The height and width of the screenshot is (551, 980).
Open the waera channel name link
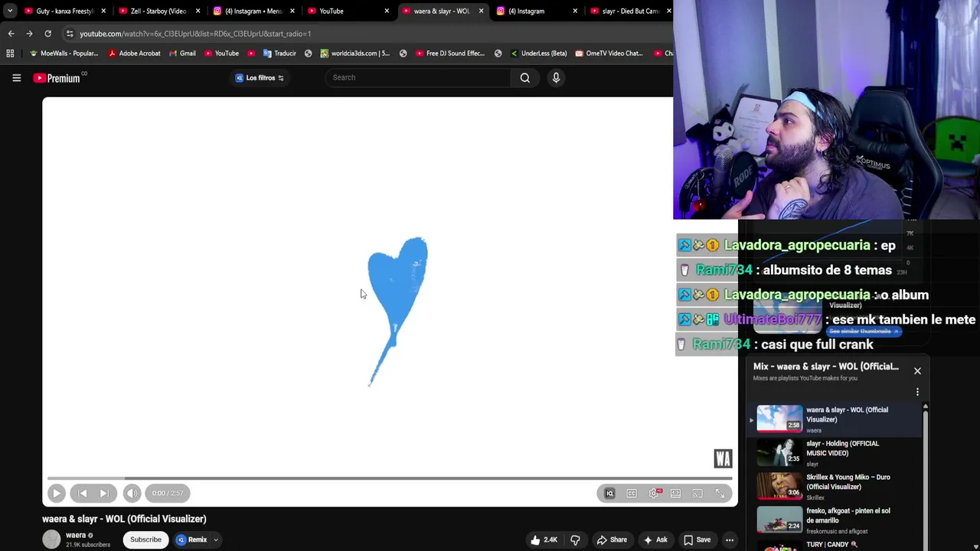click(x=76, y=536)
